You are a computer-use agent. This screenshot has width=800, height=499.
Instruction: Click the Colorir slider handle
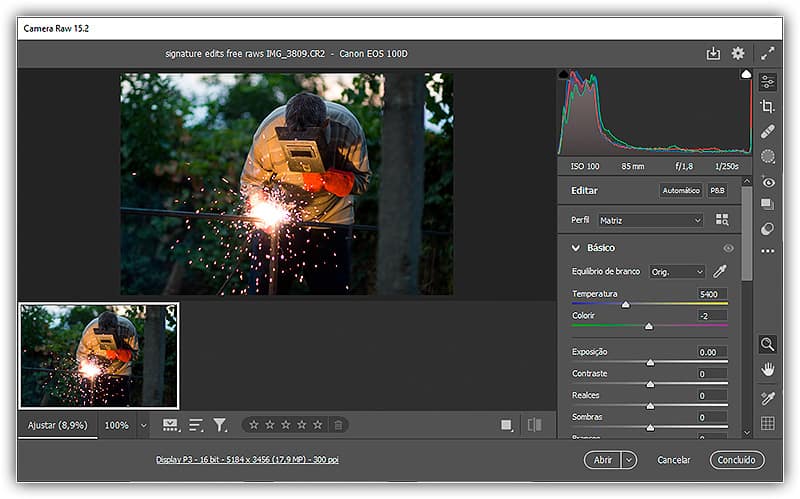pyautogui.click(x=648, y=326)
